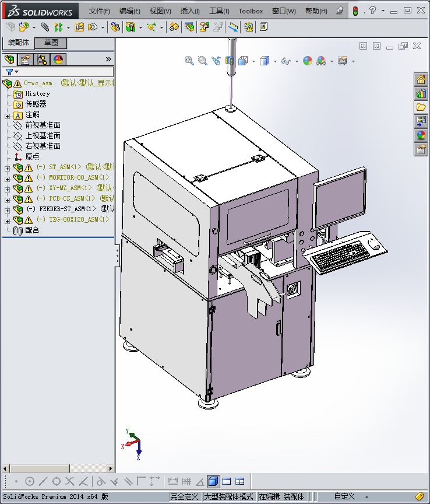Open File Explorer folder icon in task pane
Screen dimensions: 430x504
click(421, 107)
